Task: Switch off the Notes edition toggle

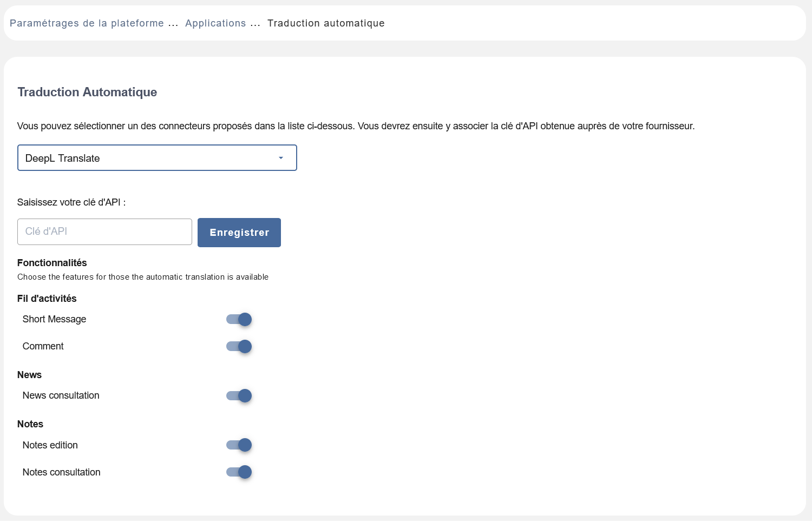Action: coord(239,445)
